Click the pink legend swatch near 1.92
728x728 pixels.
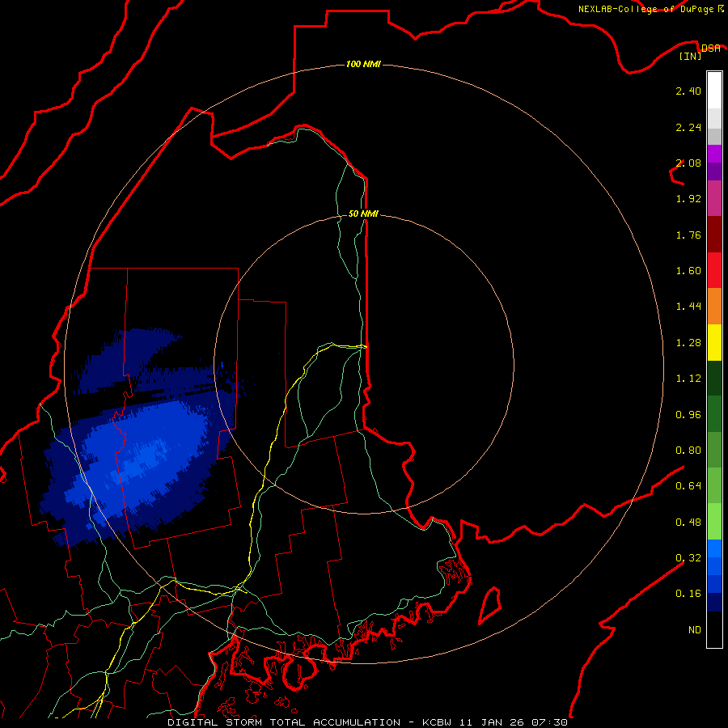coord(714,198)
